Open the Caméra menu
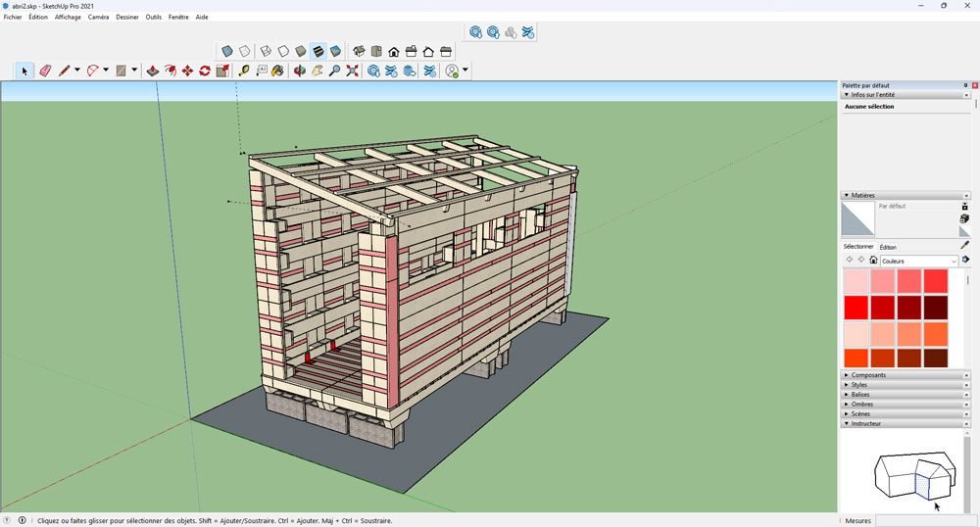980x527 pixels. coord(98,17)
